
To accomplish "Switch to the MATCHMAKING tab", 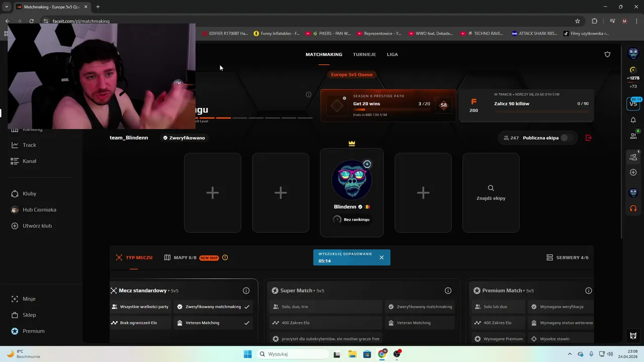I will coord(324,54).
